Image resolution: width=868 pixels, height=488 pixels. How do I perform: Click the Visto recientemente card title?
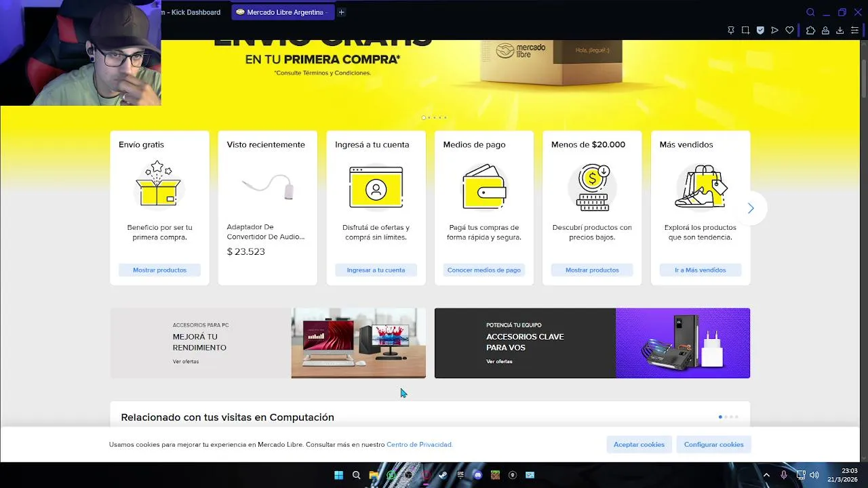coord(266,144)
